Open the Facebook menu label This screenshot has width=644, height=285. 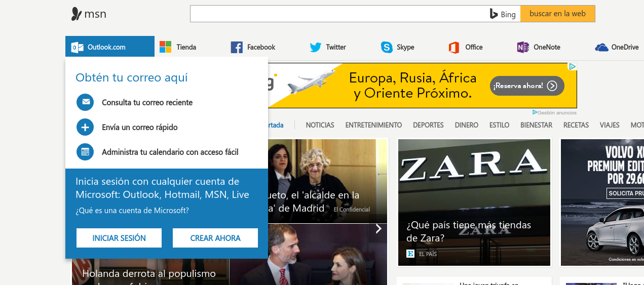pyautogui.click(x=261, y=47)
